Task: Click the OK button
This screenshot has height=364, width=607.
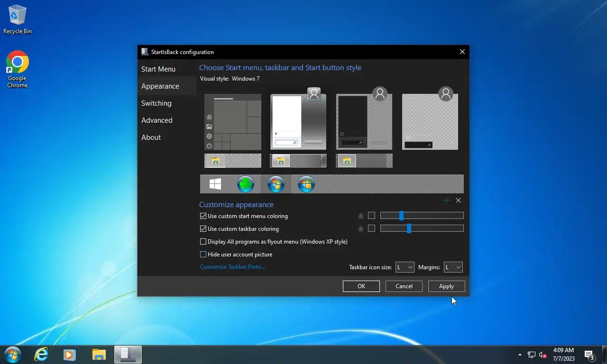Action: (361, 286)
